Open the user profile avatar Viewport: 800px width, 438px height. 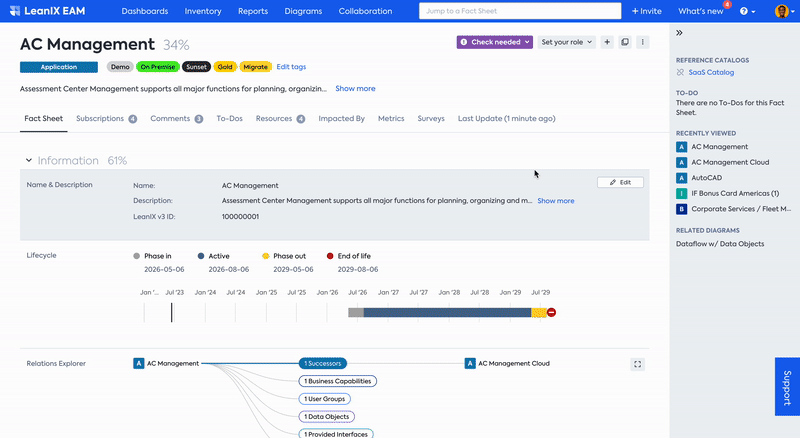(782, 11)
